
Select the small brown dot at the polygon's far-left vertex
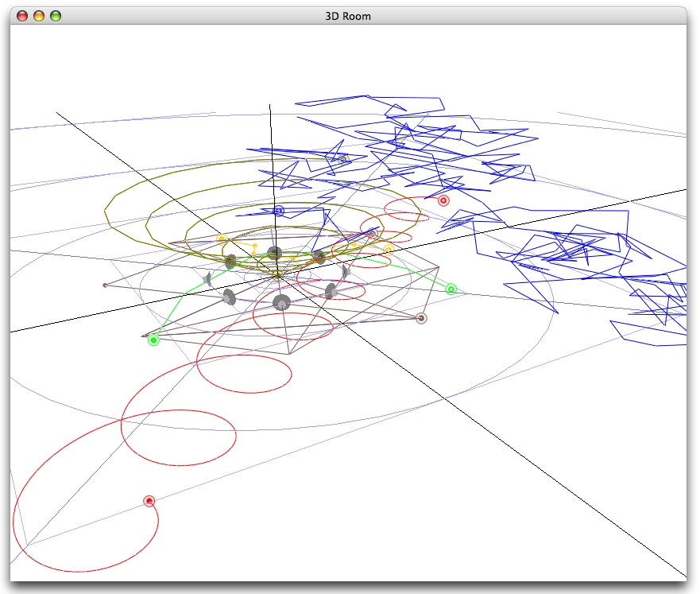click(105, 285)
